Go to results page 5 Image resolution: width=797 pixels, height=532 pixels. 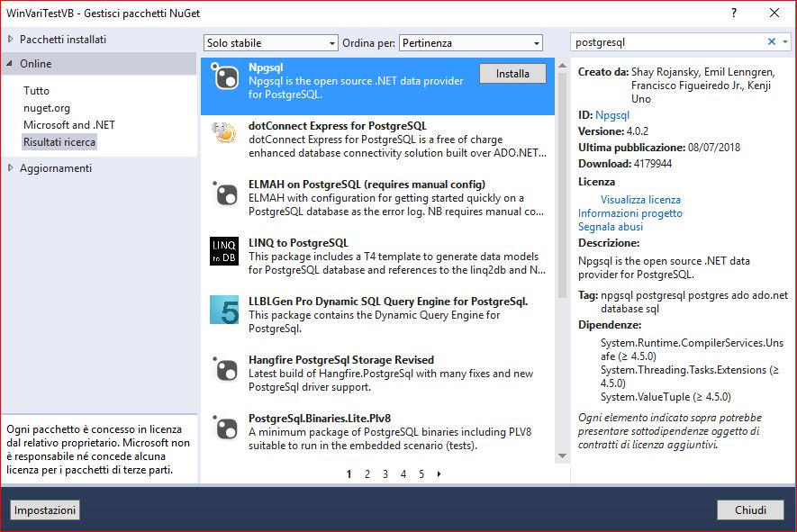point(421,474)
